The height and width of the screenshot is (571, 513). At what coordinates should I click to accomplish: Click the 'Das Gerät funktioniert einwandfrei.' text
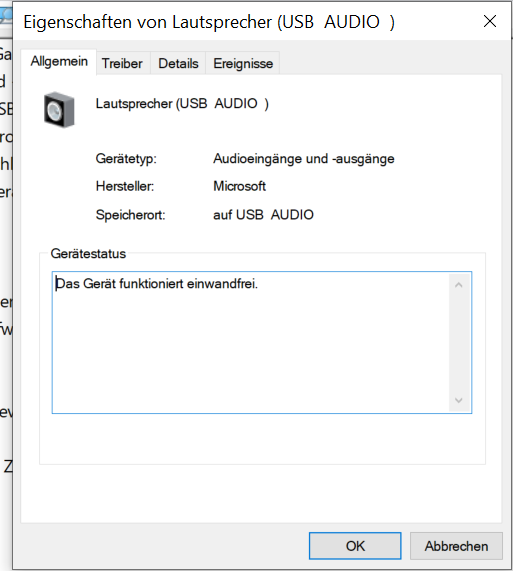click(x=157, y=284)
